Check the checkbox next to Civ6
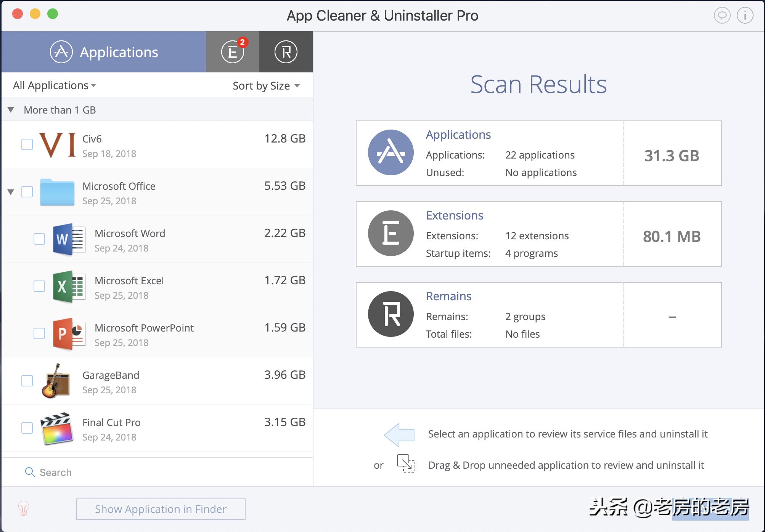Viewport: 765px width, 532px height. coord(27,144)
